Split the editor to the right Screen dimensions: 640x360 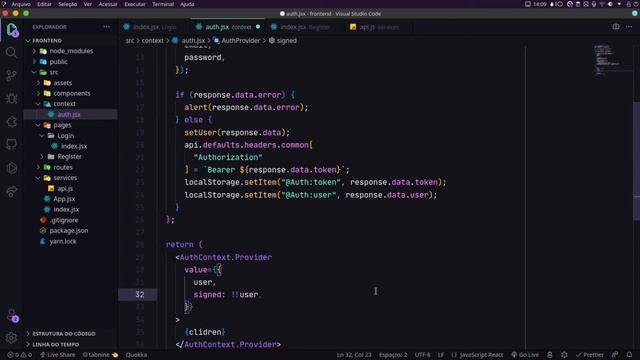point(616,27)
